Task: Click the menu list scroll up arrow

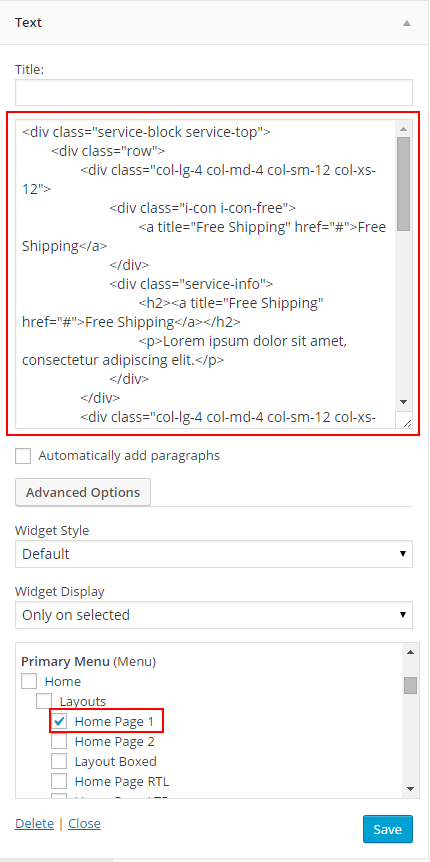Action: (410, 652)
